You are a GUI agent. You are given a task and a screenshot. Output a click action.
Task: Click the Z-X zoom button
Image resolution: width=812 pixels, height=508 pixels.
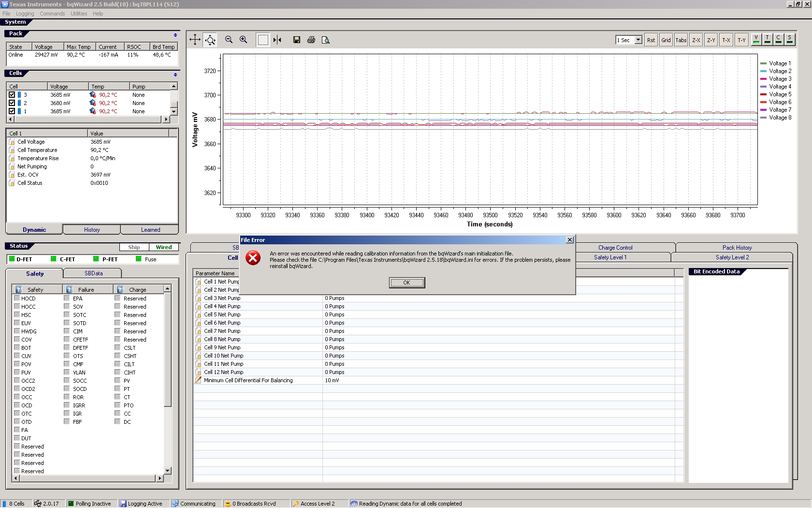click(696, 40)
